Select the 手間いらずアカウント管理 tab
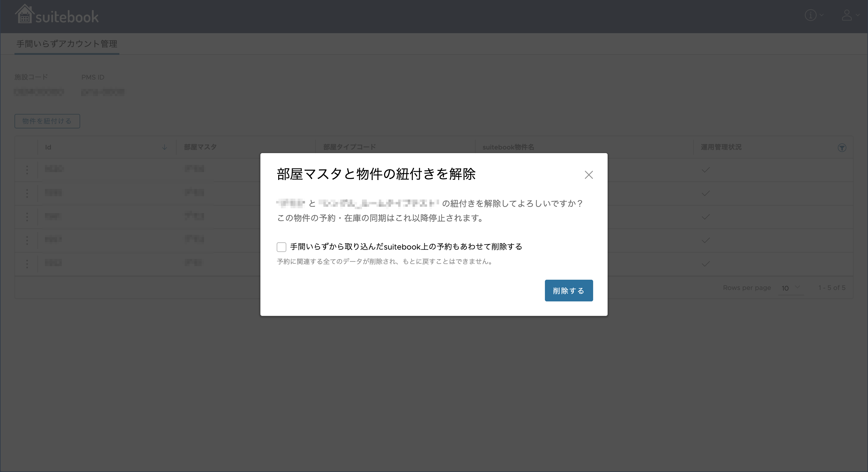This screenshot has height=472, width=868. (67, 44)
